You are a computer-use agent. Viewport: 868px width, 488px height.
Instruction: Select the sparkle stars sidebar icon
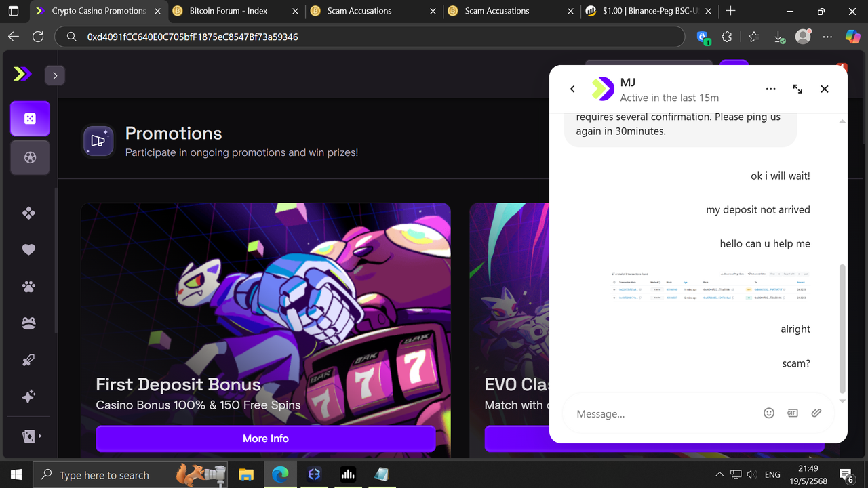tap(28, 396)
